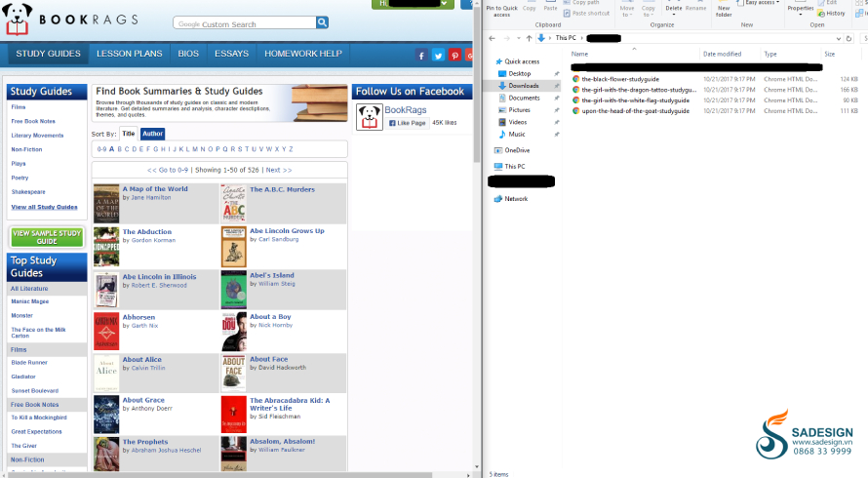
Task: Select This PC in the navigation pane
Action: coord(510,166)
